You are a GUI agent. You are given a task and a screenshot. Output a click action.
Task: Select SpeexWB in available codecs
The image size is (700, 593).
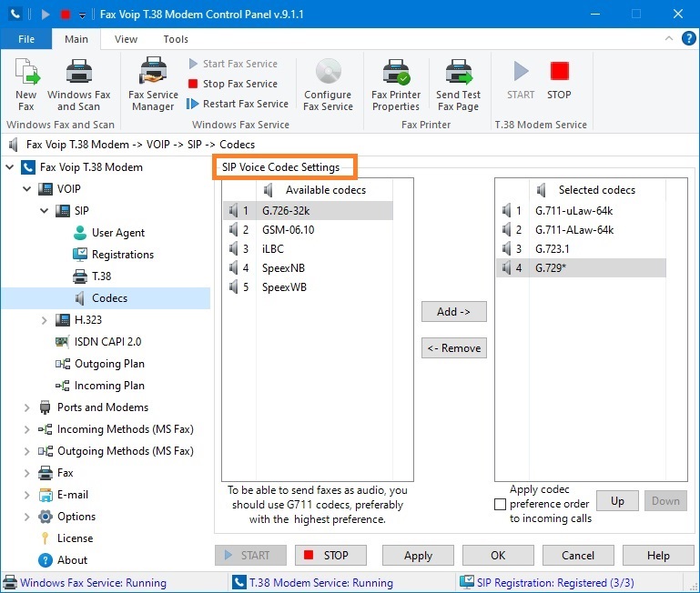tap(308, 287)
